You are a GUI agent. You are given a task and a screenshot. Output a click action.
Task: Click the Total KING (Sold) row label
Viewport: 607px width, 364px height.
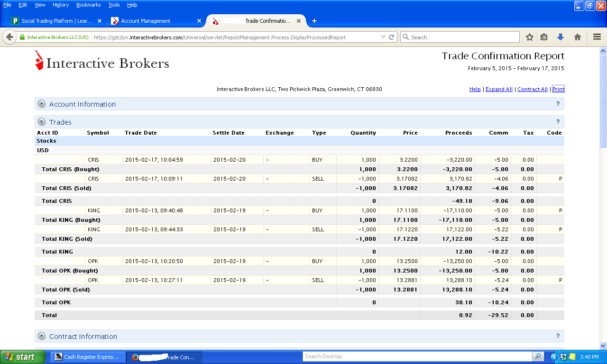67,239
